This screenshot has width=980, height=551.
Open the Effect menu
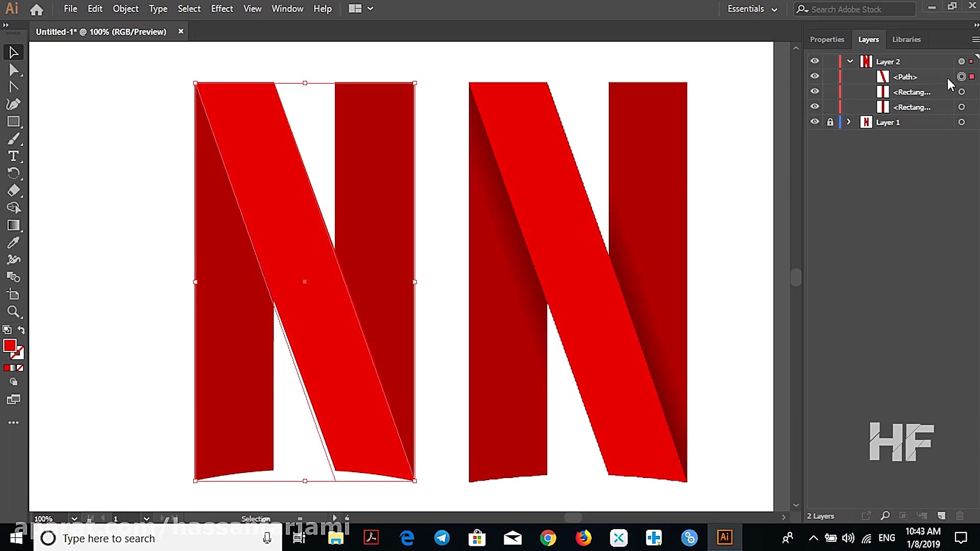(x=222, y=9)
